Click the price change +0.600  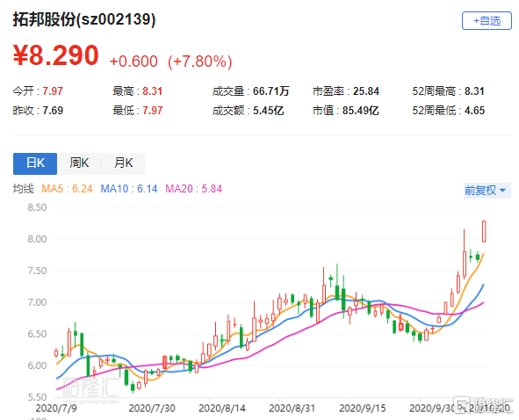(133, 62)
